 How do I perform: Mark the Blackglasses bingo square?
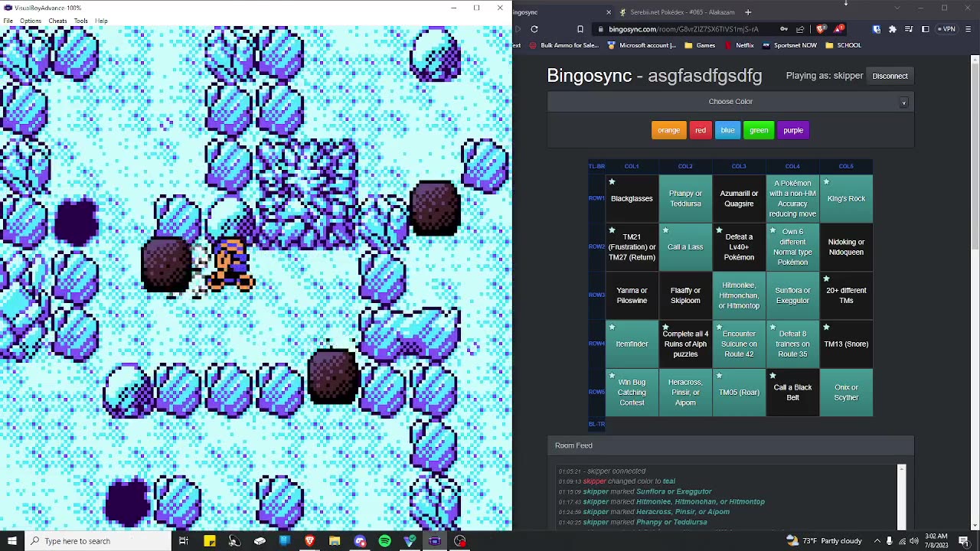[632, 199]
